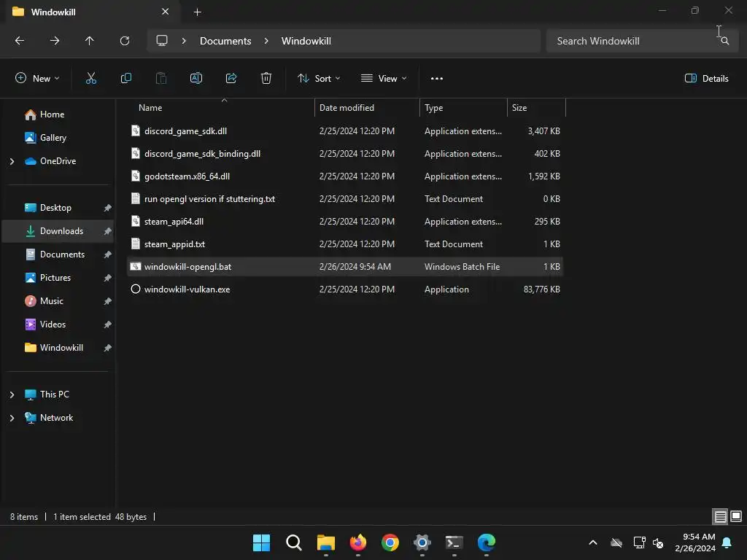Screen dimensions: 747x560
Task: Click Windowkill in the address breadcrumb
Action: [x=306, y=41]
